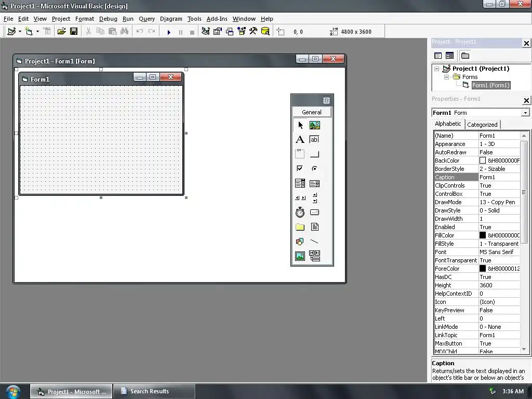The width and height of the screenshot is (532, 399).
Task: Open the Add Project dropdown arrow
Action: (20, 32)
